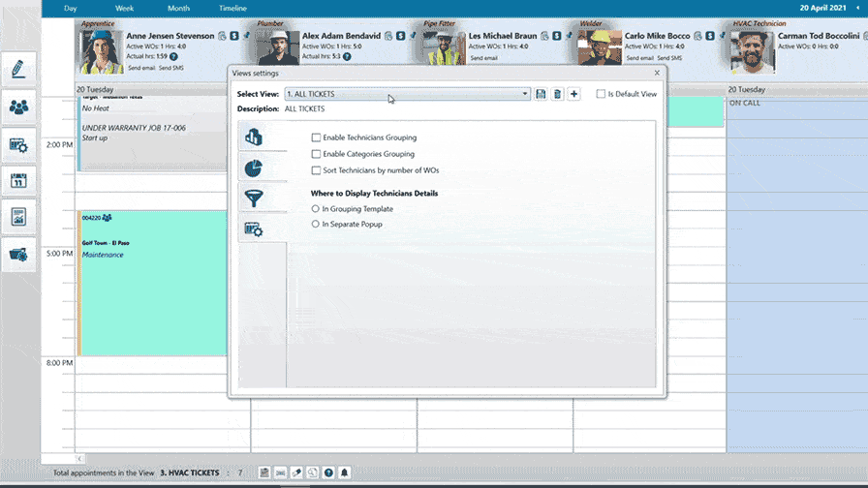Screen dimensions: 868x488
Task: Open grouping settings tab icon in dialog
Action: 254,137
